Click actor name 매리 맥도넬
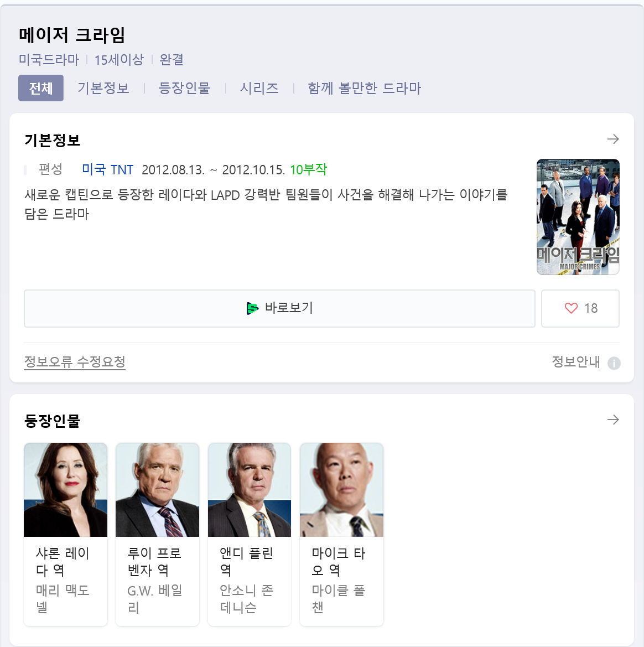The width and height of the screenshot is (644, 647). click(63, 599)
